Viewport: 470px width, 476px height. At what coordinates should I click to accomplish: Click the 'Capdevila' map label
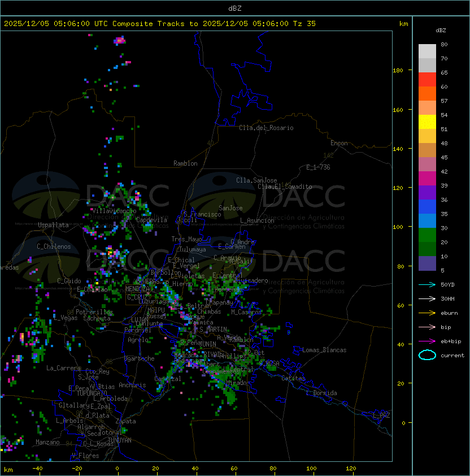(151, 220)
